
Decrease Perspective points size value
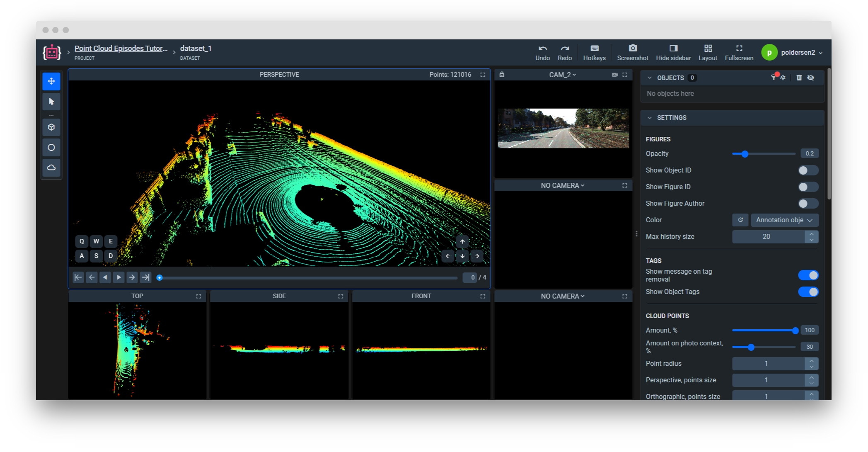click(812, 383)
